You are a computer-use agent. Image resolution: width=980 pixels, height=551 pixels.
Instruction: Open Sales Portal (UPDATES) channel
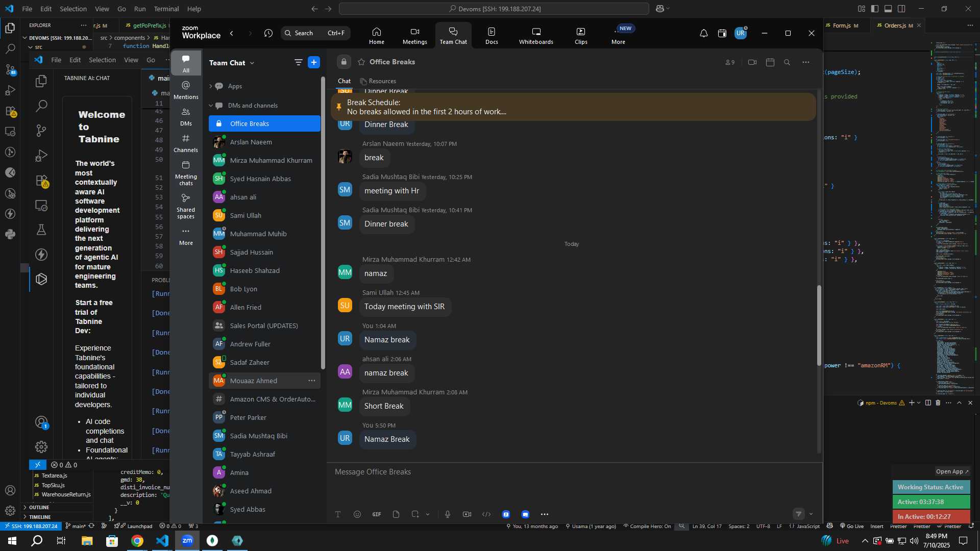264,325
